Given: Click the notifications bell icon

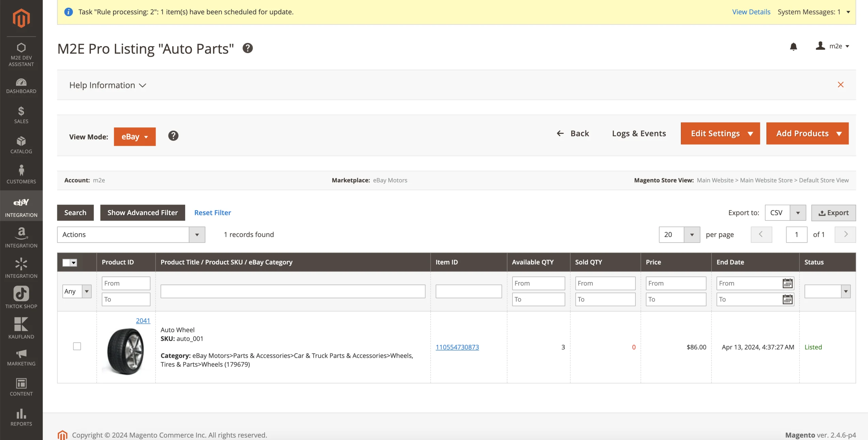Looking at the screenshot, I should pyautogui.click(x=793, y=46).
